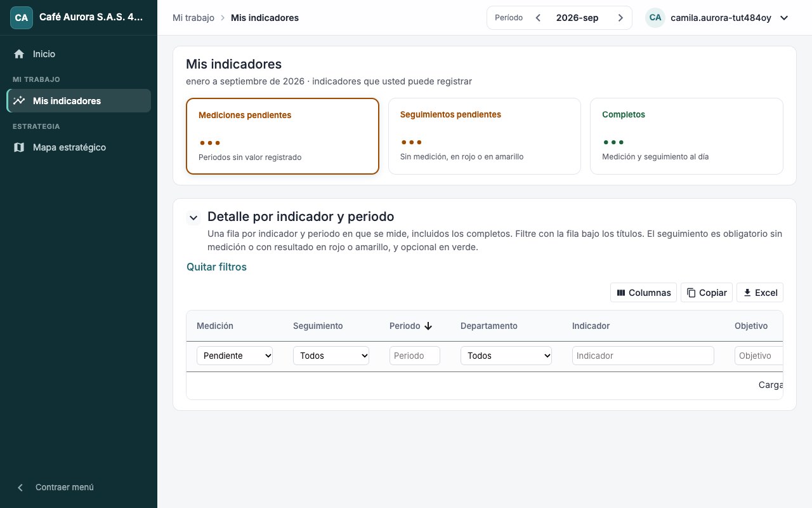Viewport: 812px width, 508px height.
Task: Click the Medición column header
Action: pyautogui.click(x=215, y=326)
